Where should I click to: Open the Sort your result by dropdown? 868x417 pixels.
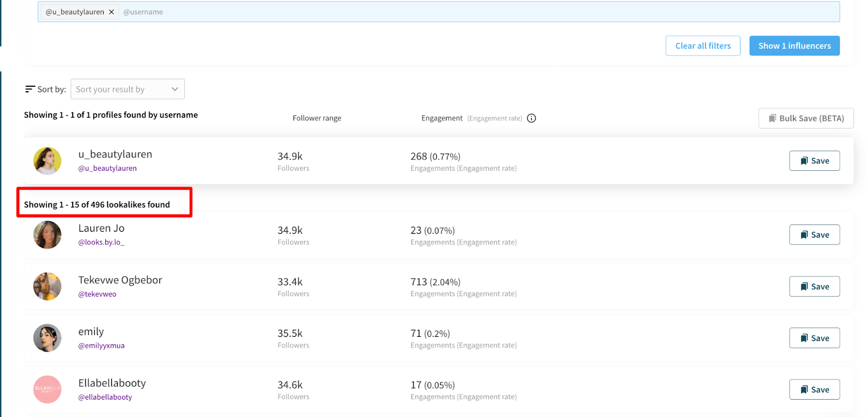pos(127,89)
